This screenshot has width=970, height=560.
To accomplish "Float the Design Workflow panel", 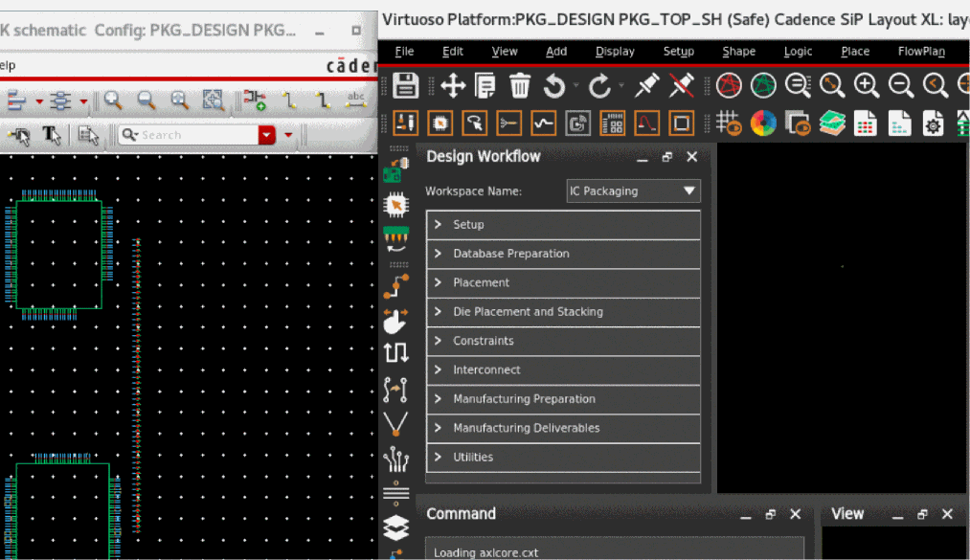I will [x=666, y=157].
